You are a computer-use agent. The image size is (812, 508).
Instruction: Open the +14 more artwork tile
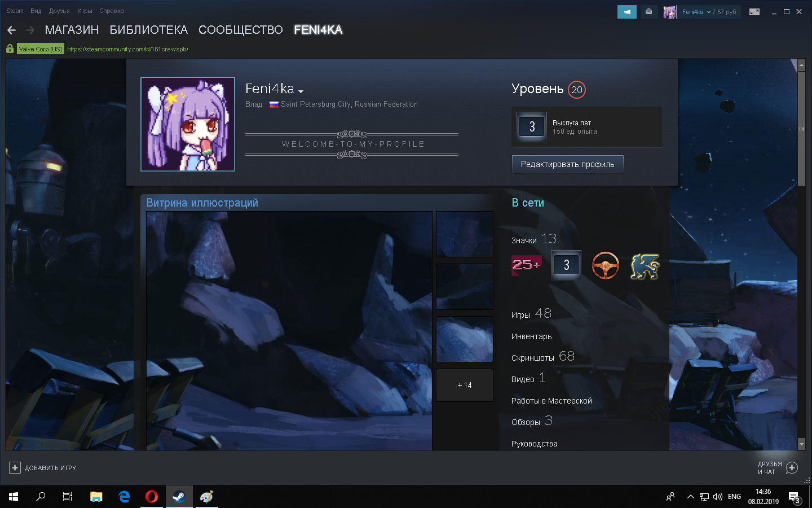pyautogui.click(x=465, y=385)
